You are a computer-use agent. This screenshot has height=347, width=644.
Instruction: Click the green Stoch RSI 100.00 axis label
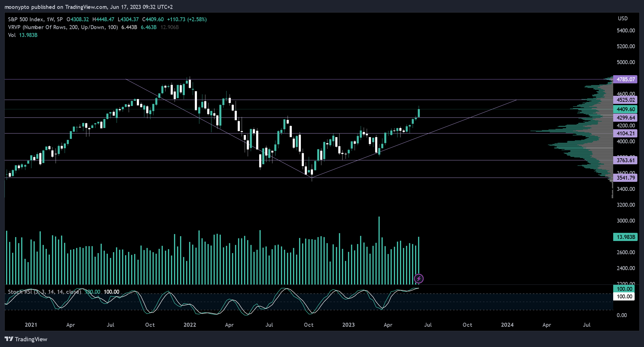[x=624, y=289]
